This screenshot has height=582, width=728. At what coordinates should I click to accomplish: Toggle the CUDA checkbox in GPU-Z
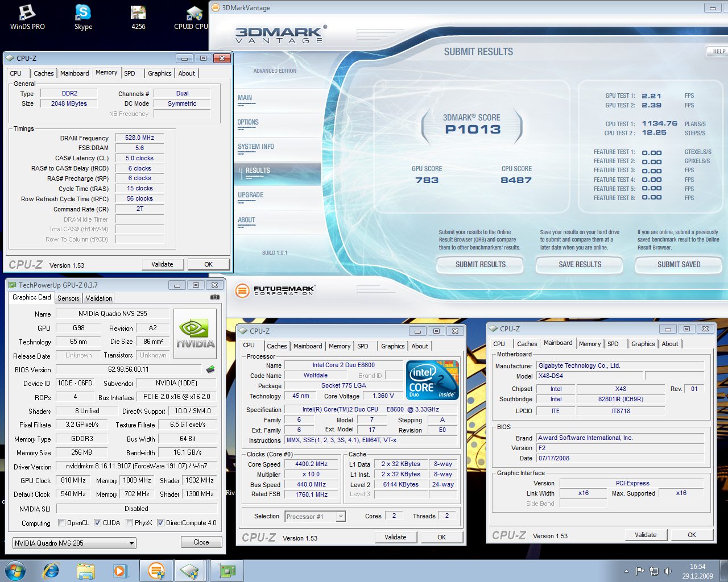pyautogui.click(x=97, y=523)
